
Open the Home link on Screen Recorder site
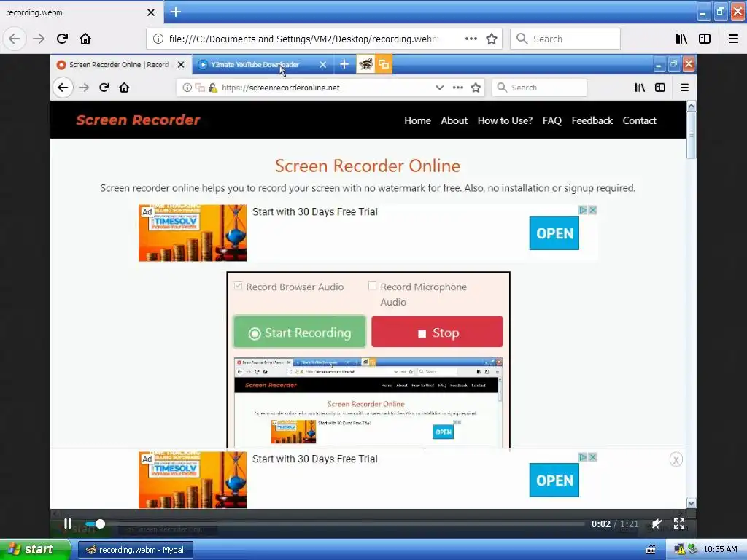[x=417, y=120]
